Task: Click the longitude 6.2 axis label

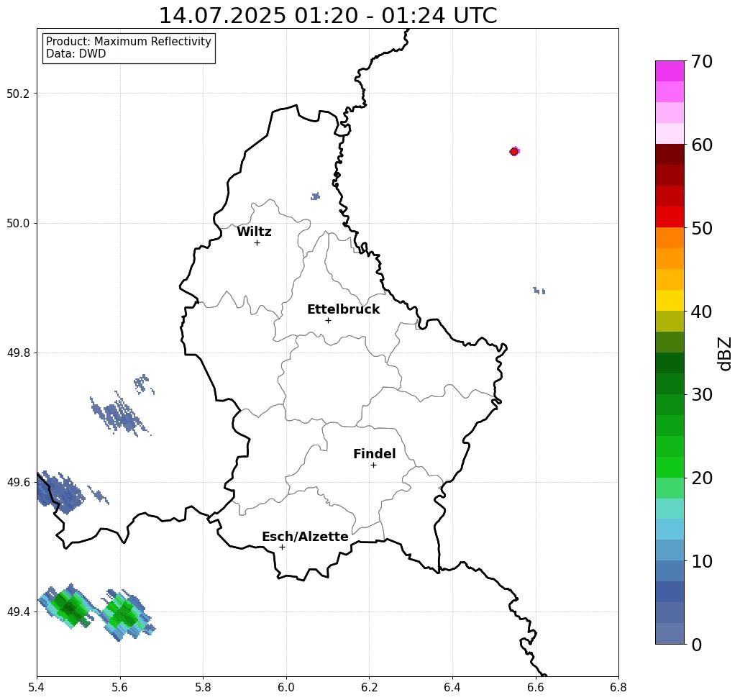Action: pyautogui.click(x=370, y=687)
